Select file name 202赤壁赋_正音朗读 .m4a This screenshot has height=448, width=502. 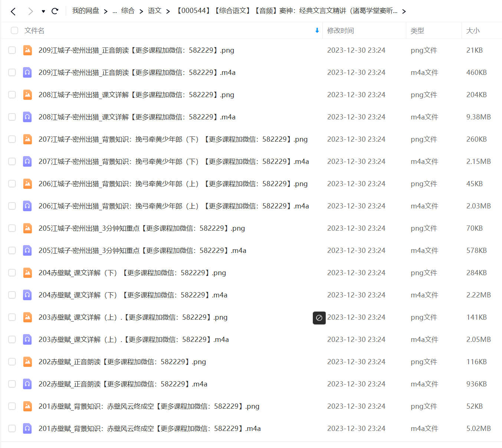click(123, 384)
